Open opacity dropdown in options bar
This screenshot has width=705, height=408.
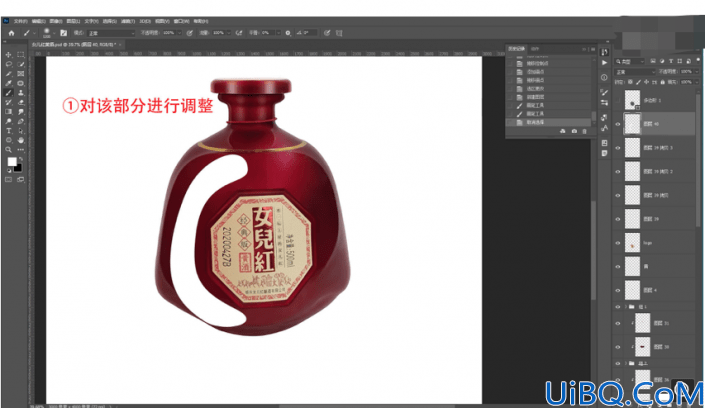[179, 33]
